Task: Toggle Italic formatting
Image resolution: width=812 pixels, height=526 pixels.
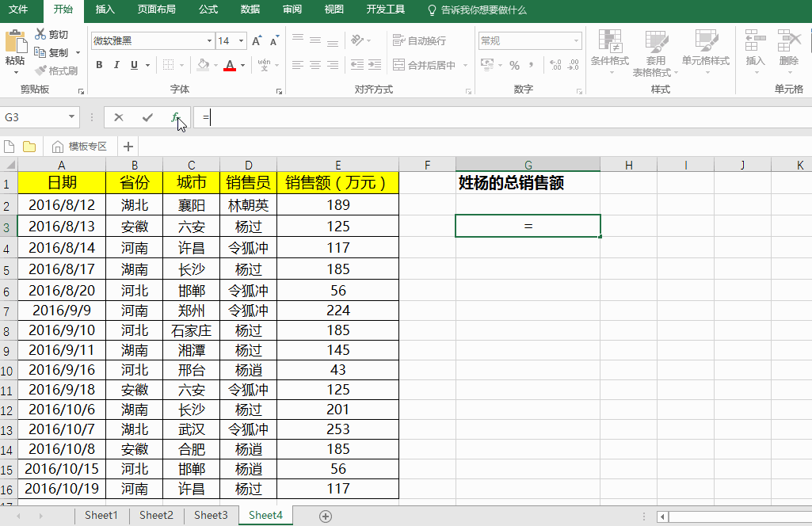Action: pyautogui.click(x=116, y=65)
